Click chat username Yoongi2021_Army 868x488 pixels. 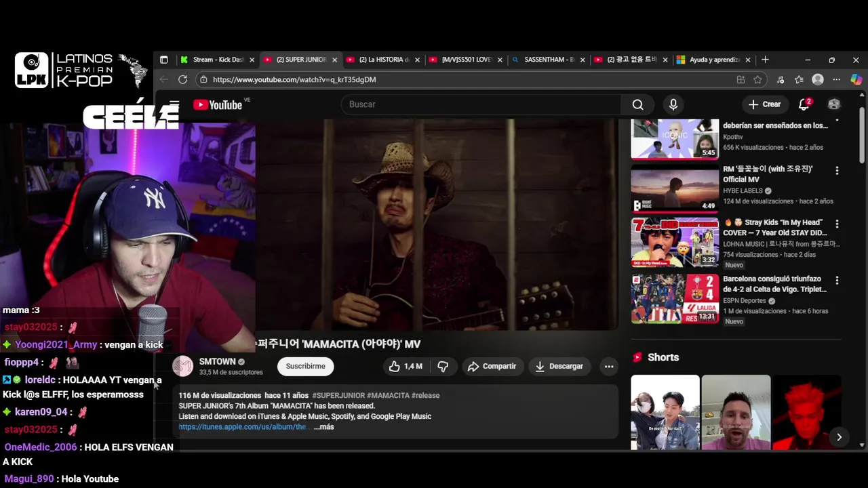click(56, 344)
